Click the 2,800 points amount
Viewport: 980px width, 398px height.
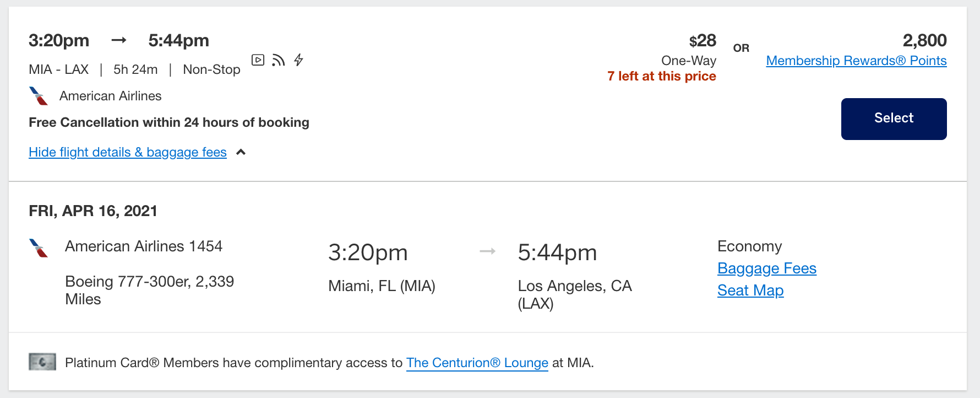pos(925,40)
